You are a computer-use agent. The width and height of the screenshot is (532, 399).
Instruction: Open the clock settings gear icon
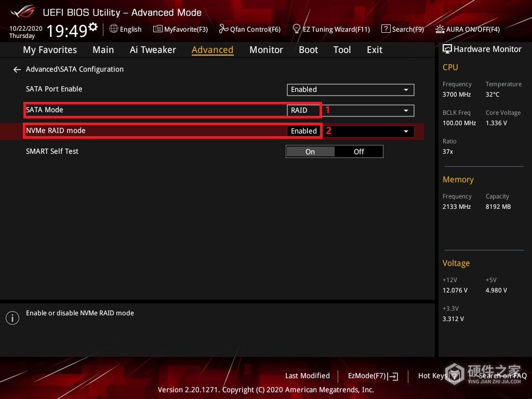(x=93, y=27)
